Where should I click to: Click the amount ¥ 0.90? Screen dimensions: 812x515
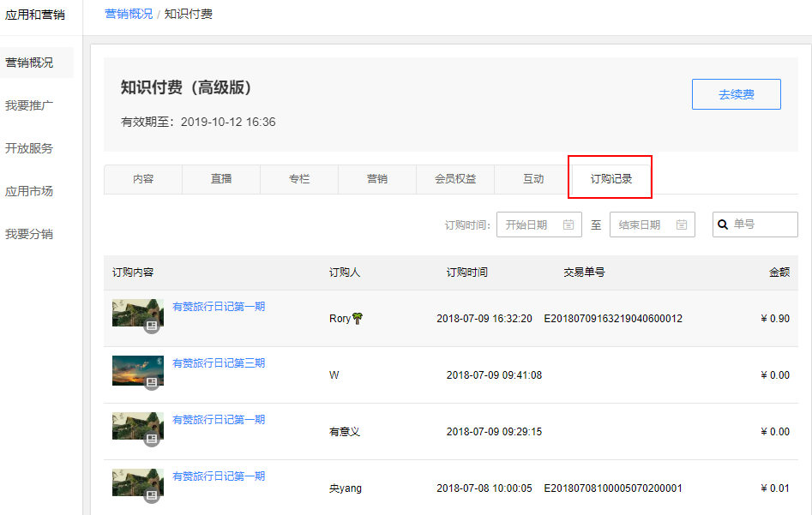point(775,319)
